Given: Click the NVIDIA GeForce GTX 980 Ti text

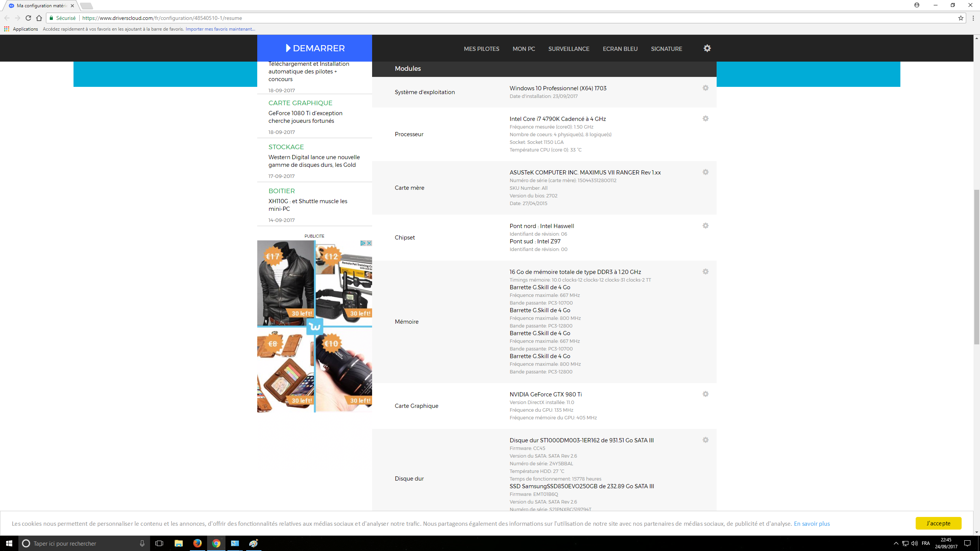Looking at the screenshot, I should pyautogui.click(x=546, y=395).
